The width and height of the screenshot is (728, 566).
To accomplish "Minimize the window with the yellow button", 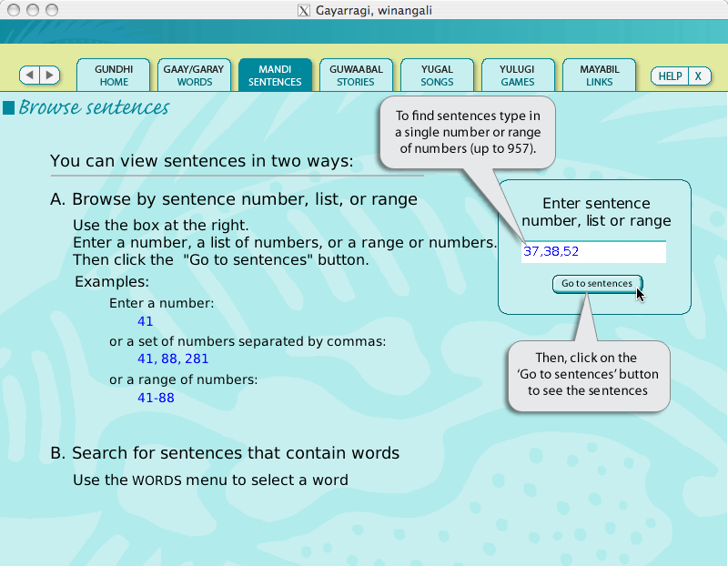I will tap(32, 10).
